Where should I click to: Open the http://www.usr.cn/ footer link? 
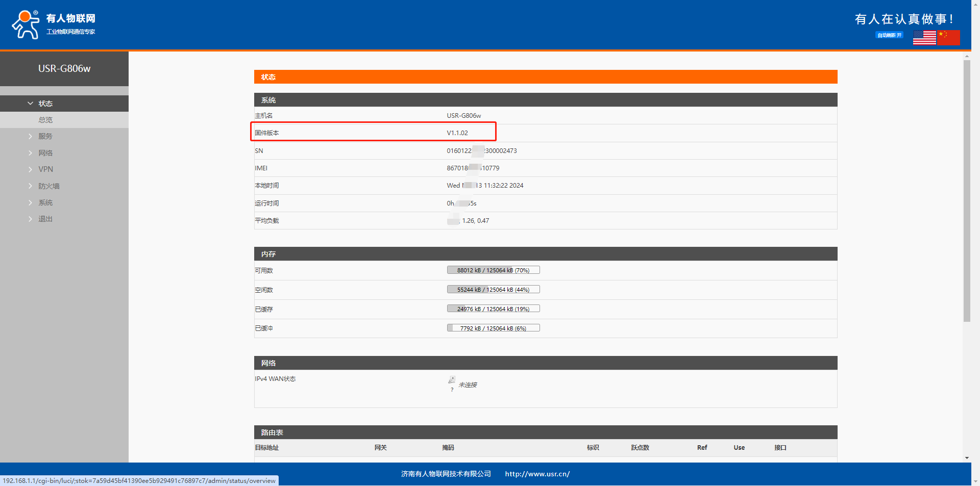coord(537,474)
